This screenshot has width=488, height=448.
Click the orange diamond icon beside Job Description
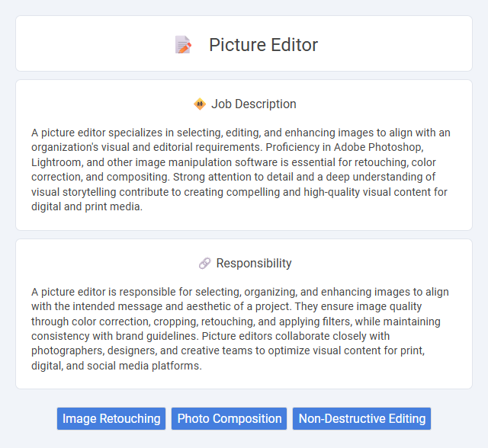(x=200, y=104)
